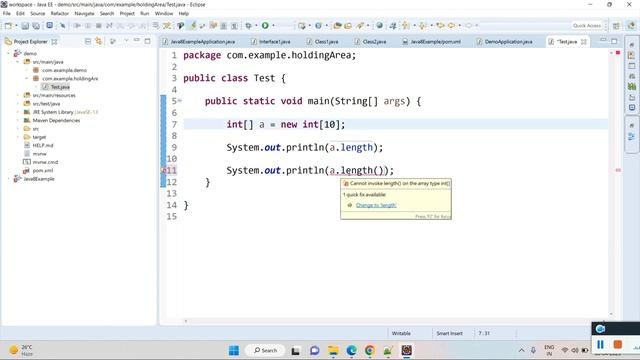Collapse All in Project Explorer
This screenshot has width=640, height=360.
click(88, 41)
